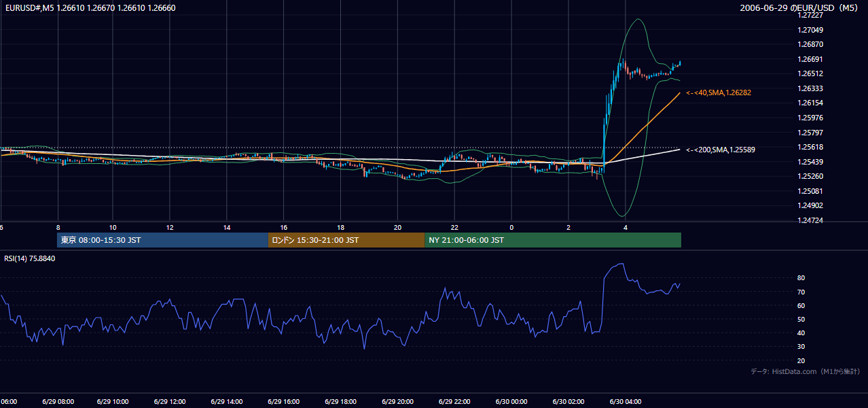This screenshot has width=868, height=408.
Task: Click the 200 SMA label showing 1.25589
Action: 721,150
